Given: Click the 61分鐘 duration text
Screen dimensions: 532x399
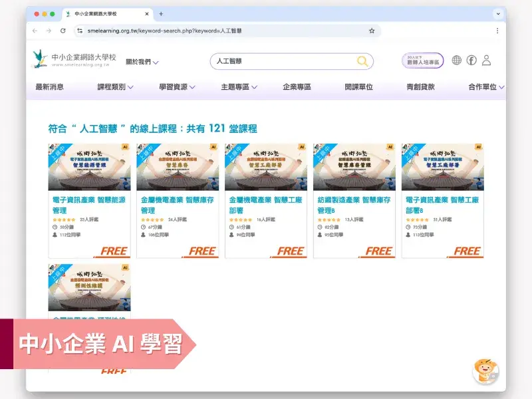Looking at the screenshot, I should 243,227.
